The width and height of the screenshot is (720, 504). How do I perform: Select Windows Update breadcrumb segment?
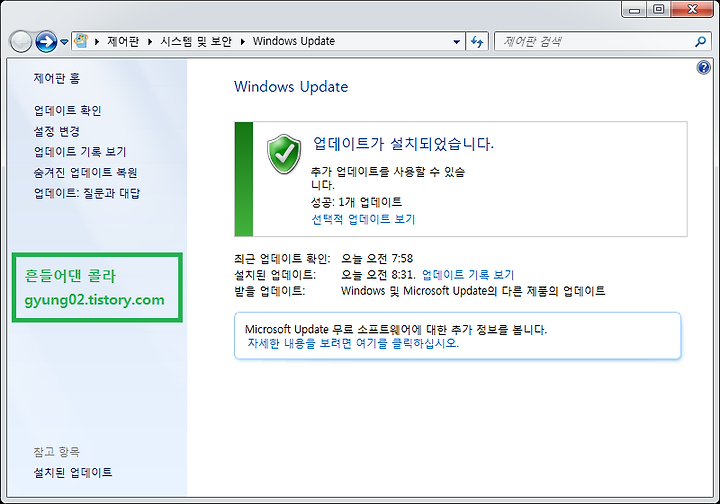[294, 41]
